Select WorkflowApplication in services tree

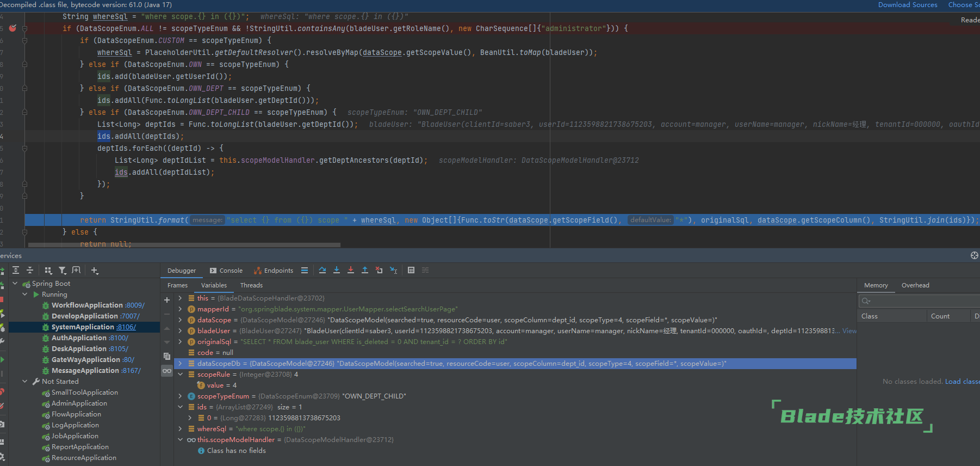tap(87, 305)
